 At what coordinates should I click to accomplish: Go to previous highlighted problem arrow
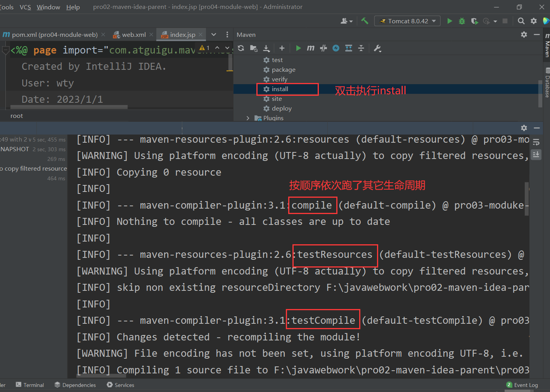coord(217,48)
